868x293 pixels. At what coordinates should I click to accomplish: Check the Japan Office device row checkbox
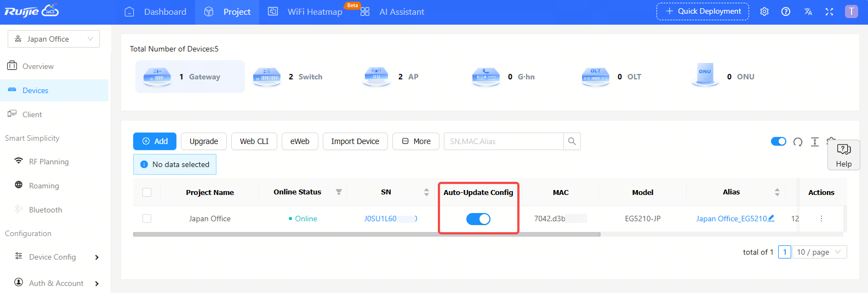click(147, 219)
